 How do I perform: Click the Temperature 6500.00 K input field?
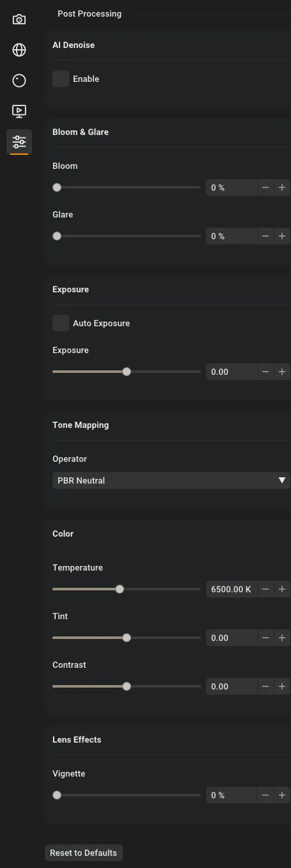(x=232, y=589)
